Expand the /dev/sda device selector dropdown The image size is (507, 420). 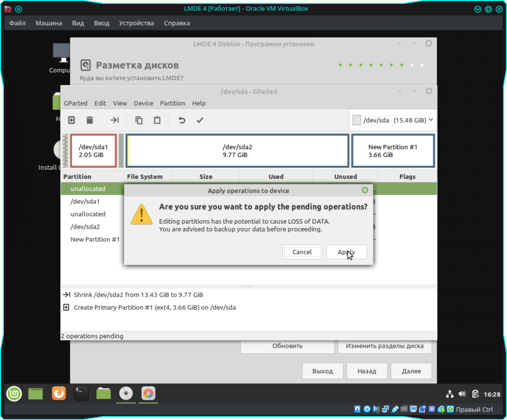[393, 120]
